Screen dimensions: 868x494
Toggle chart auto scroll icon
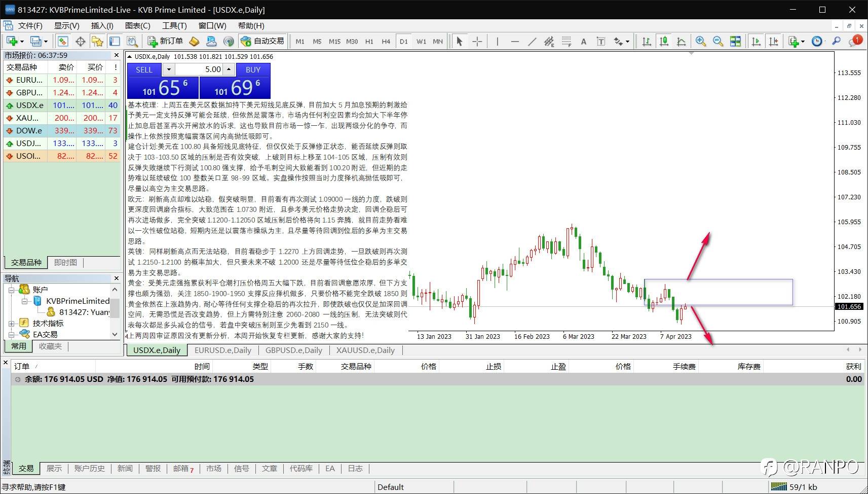coord(756,41)
